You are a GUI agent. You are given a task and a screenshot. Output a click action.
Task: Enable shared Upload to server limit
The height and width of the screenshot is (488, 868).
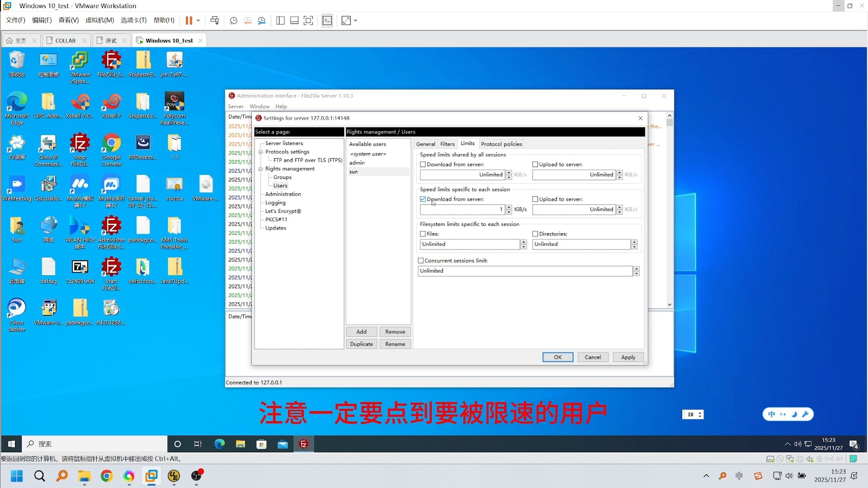(535, 164)
